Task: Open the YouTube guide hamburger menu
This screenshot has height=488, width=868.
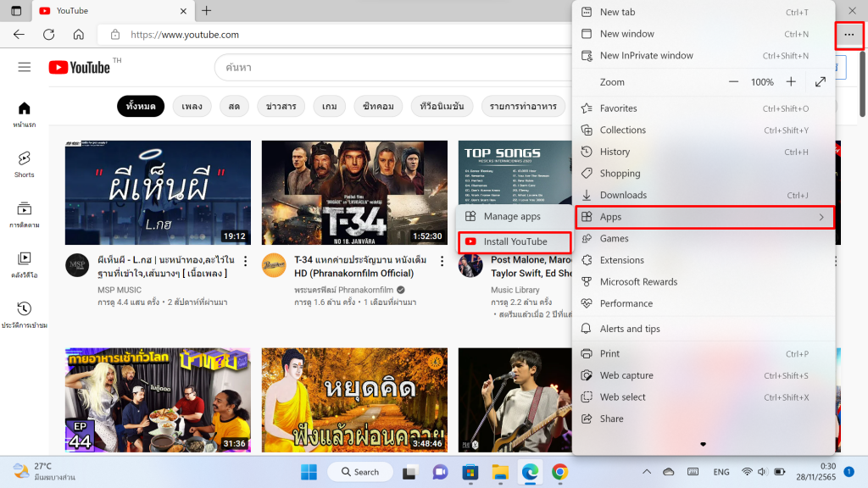Action: tap(25, 68)
